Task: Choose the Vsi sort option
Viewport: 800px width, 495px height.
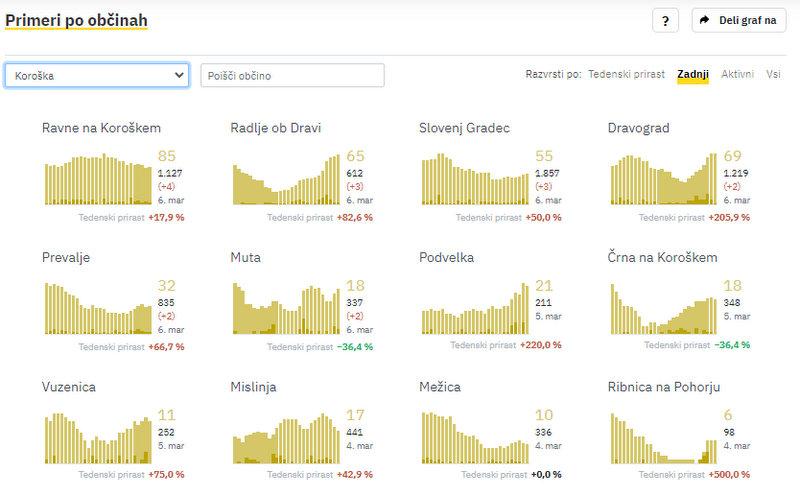Action: (773, 75)
